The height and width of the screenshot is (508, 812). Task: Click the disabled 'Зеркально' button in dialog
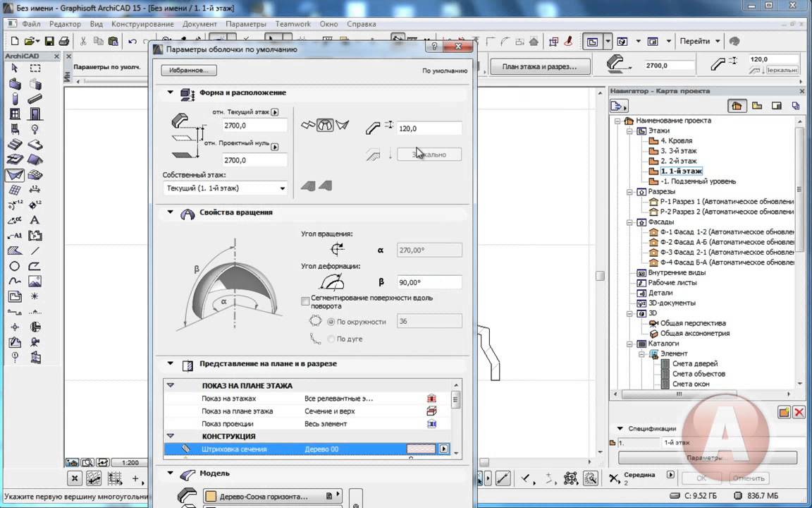click(x=429, y=155)
